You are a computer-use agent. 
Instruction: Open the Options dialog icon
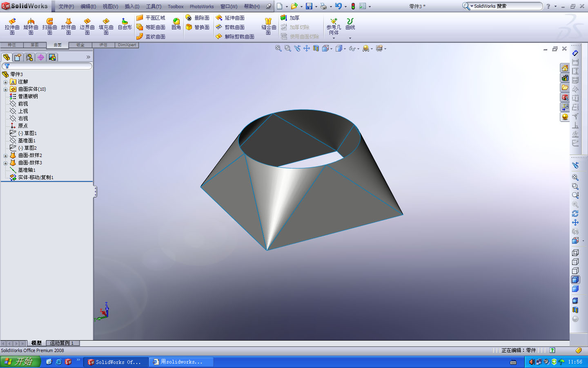point(363,6)
